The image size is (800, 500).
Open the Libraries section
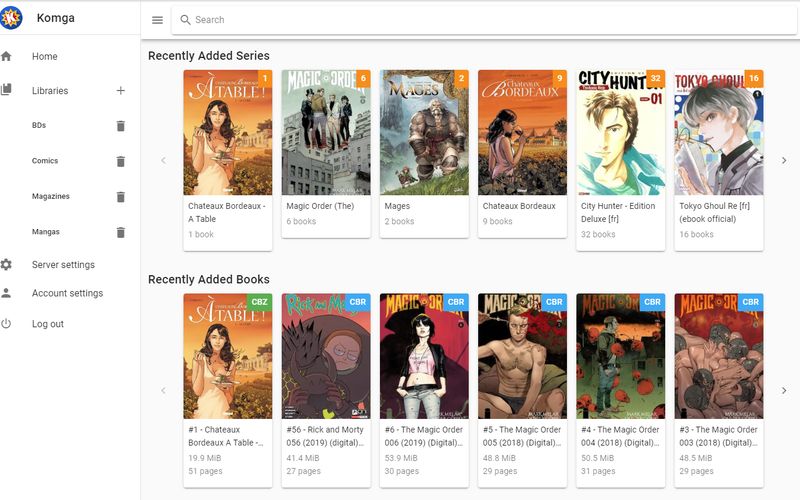click(x=50, y=90)
